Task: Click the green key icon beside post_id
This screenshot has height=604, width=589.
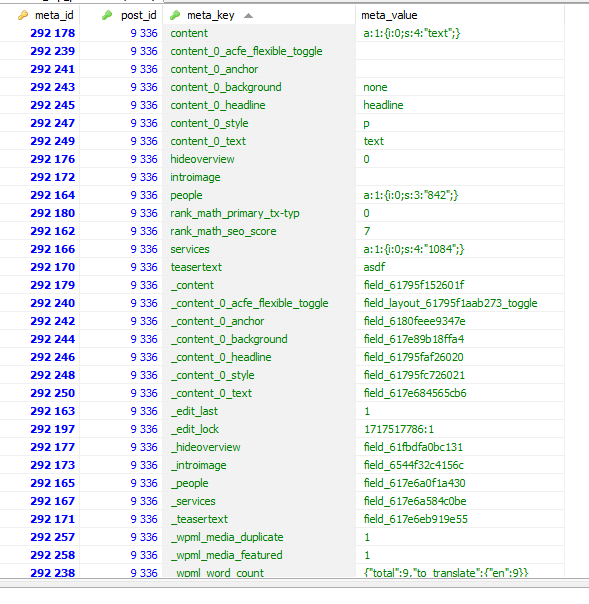Action: click(107, 15)
